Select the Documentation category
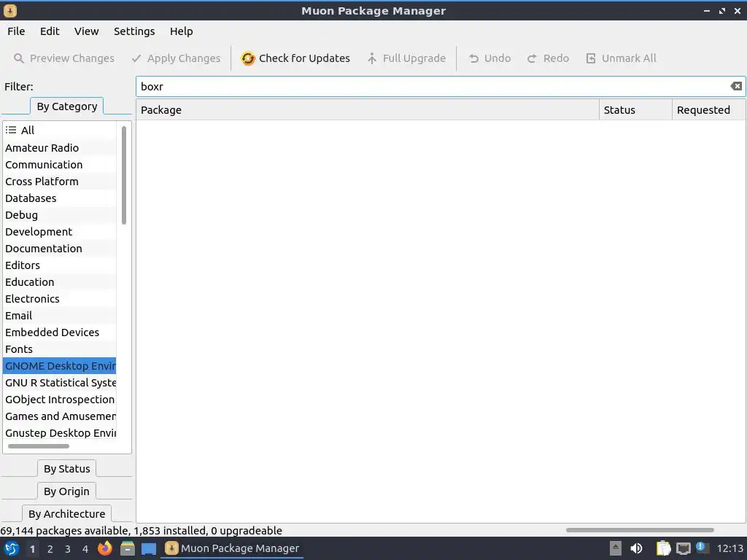Screen dimensions: 747x560 point(60,249)
